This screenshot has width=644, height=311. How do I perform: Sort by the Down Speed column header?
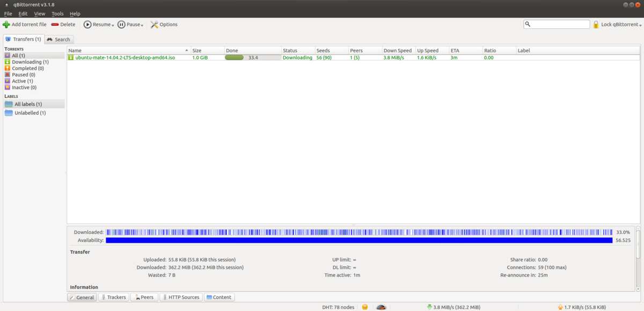pos(399,50)
